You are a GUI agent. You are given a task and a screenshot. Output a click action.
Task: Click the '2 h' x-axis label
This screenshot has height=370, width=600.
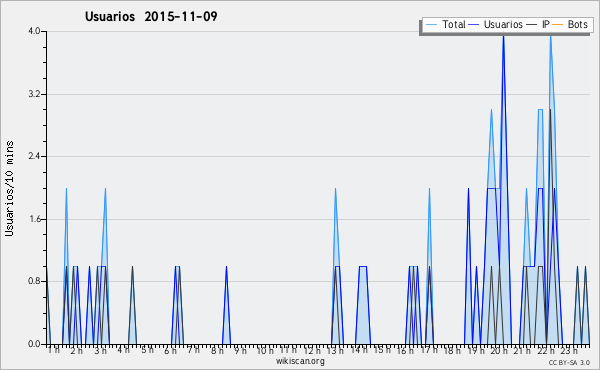coord(77,351)
